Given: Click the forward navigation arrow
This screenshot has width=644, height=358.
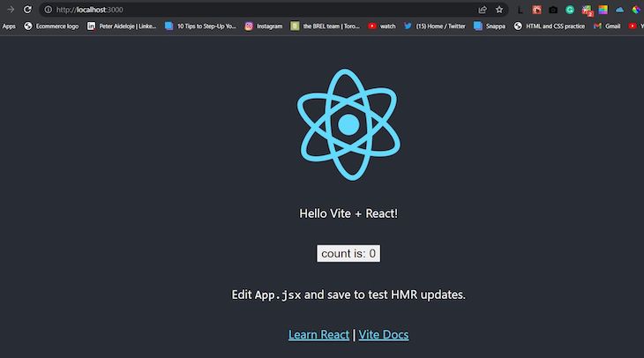Looking at the screenshot, I should click(x=10, y=10).
